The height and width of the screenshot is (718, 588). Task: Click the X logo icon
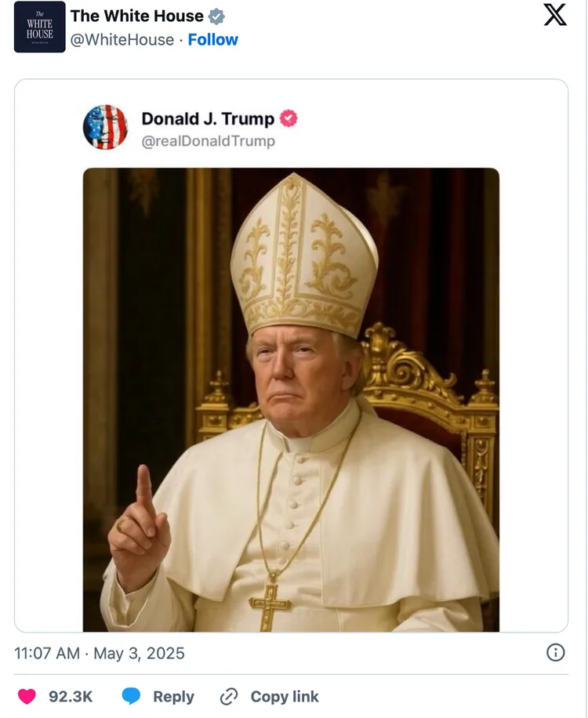pyautogui.click(x=555, y=15)
